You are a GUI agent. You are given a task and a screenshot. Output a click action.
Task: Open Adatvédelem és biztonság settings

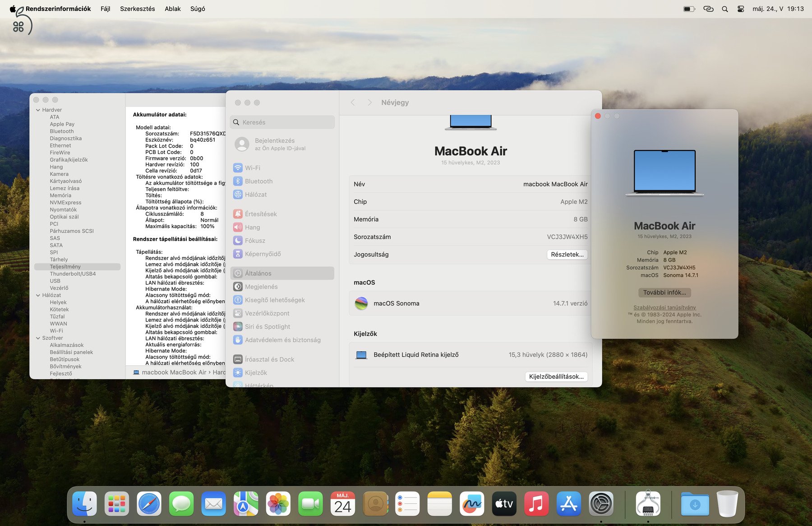pyautogui.click(x=282, y=340)
